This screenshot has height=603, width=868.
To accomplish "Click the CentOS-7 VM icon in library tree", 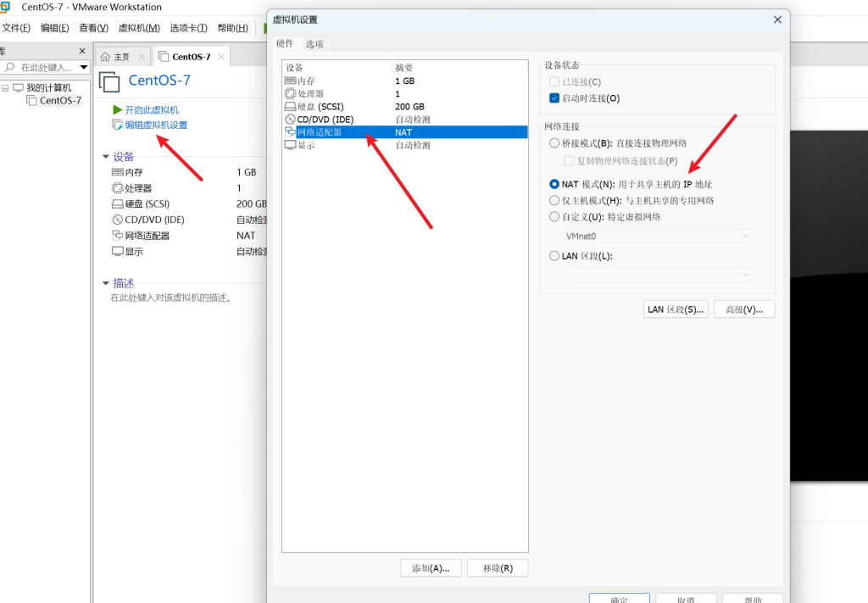I will pyautogui.click(x=31, y=100).
